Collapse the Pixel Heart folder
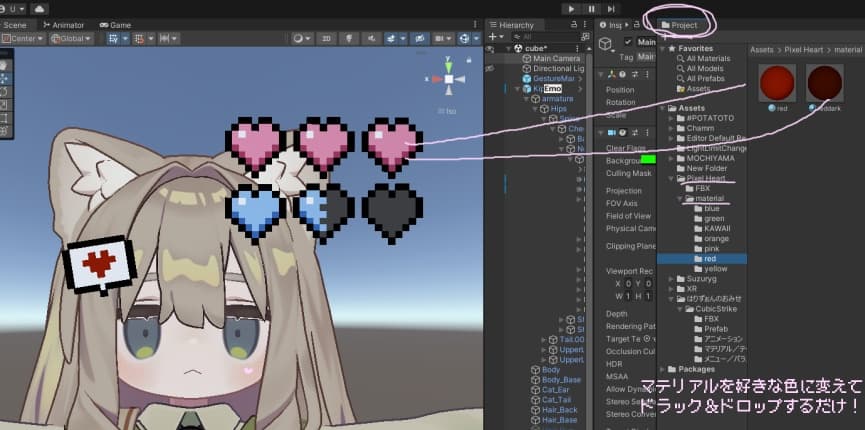 point(671,178)
